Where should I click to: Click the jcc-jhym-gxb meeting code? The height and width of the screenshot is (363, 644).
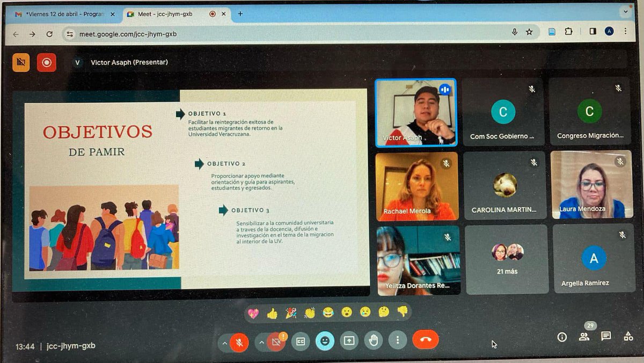click(71, 346)
